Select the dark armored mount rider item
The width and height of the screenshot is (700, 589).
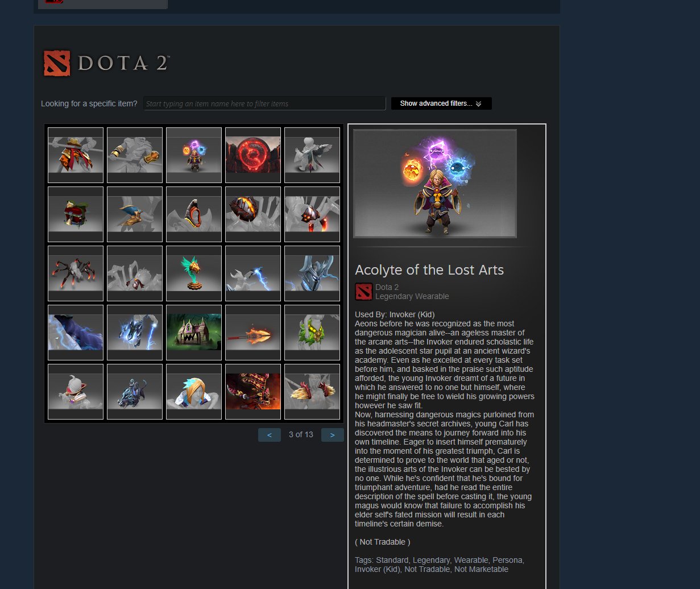135,392
